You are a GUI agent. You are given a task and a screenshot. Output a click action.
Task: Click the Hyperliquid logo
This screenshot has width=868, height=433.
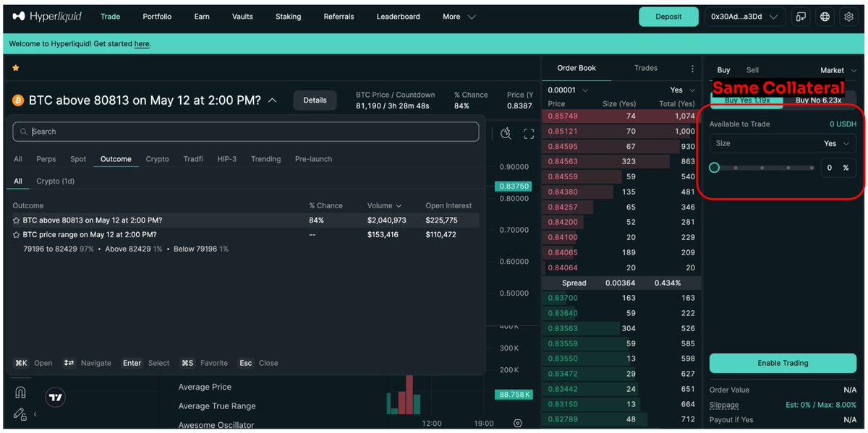click(x=47, y=16)
